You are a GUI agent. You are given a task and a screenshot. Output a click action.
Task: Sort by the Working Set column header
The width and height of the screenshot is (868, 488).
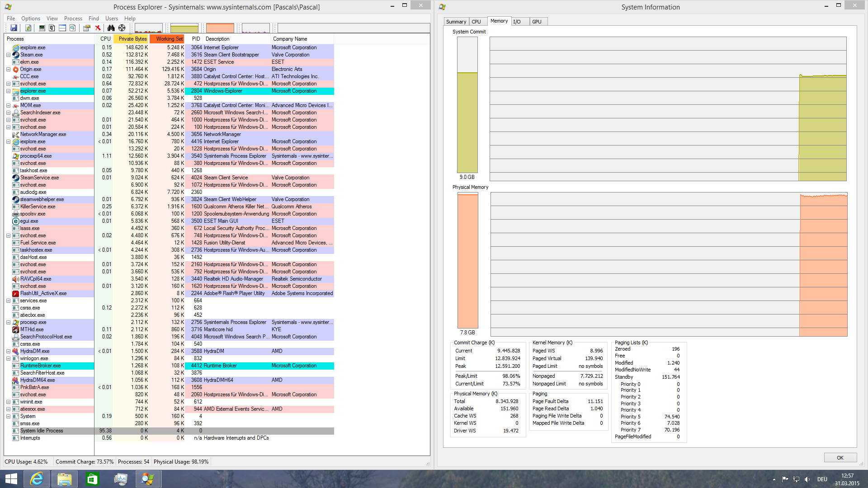pos(168,39)
